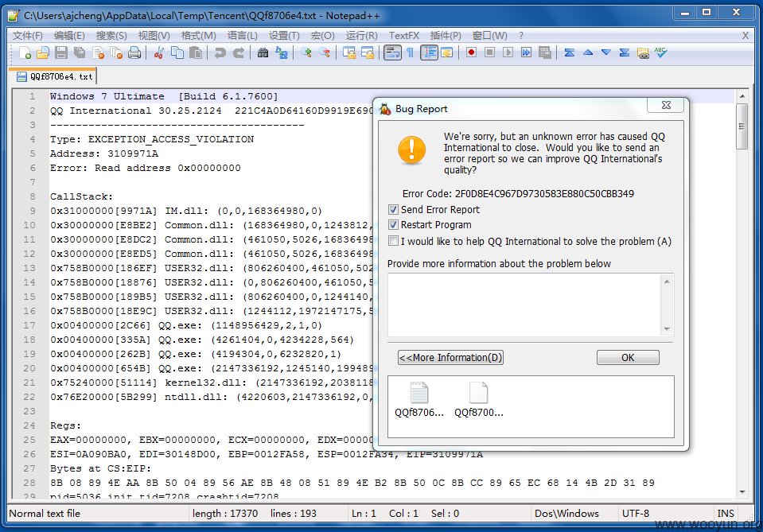Start macro recording with the red dot icon
The width and height of the screenshot is (763, 532).
(471, 52)
